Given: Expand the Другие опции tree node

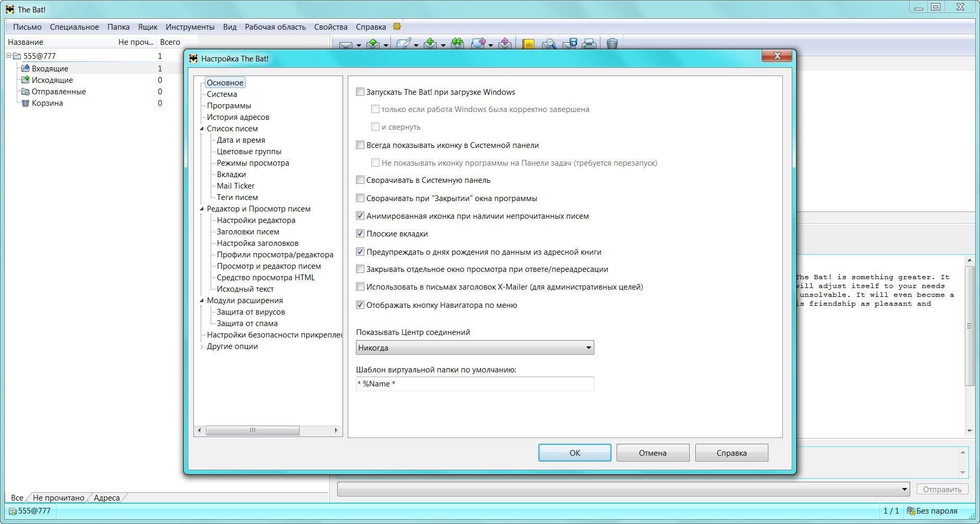Looking at the screenshot, I should click(x=202, y=346).
